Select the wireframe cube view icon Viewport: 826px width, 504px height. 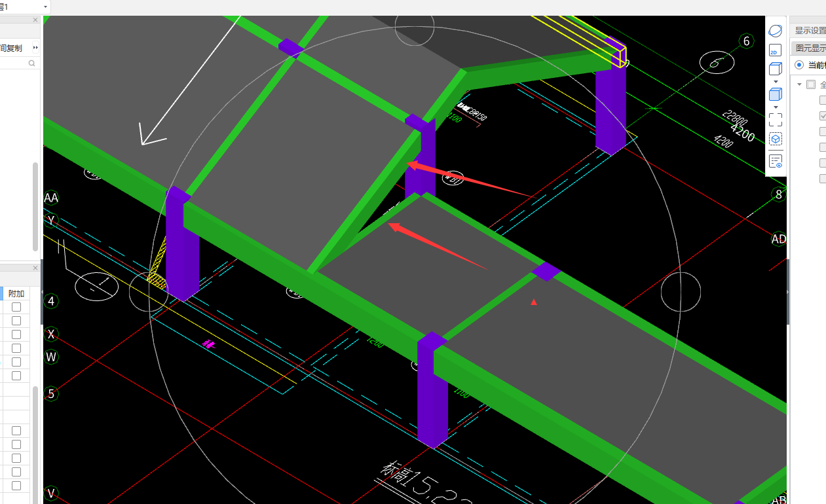pyautogui.click(x=775, y=69)
